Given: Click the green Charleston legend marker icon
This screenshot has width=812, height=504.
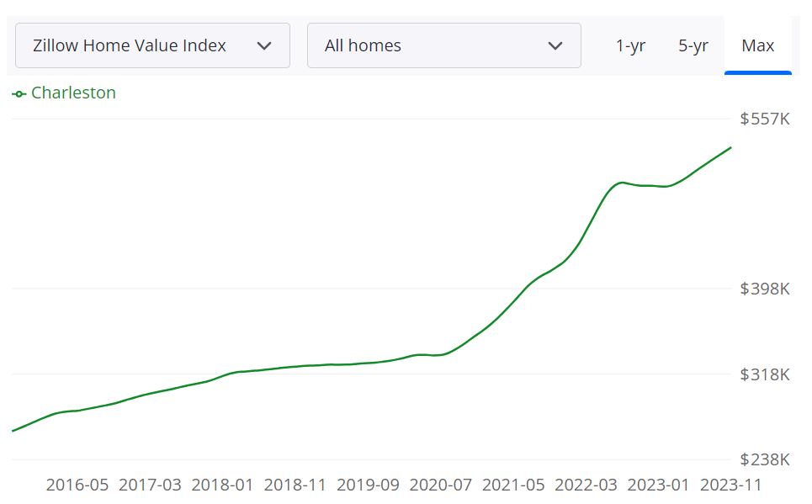Looking at the screenshot, I should coord(19,93).
